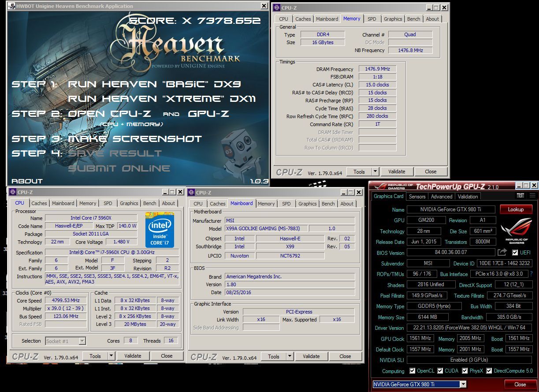
Task: Click the BIOS export arrow icon in GPU-Z
Action: point(502,252)
